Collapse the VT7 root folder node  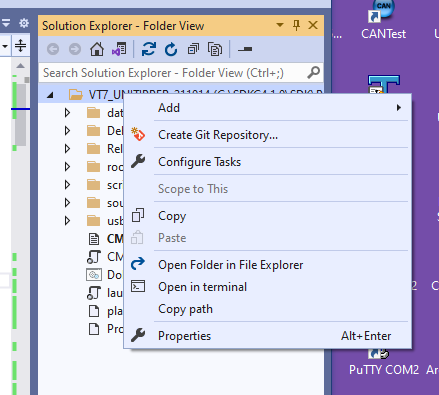coord(50,95)
